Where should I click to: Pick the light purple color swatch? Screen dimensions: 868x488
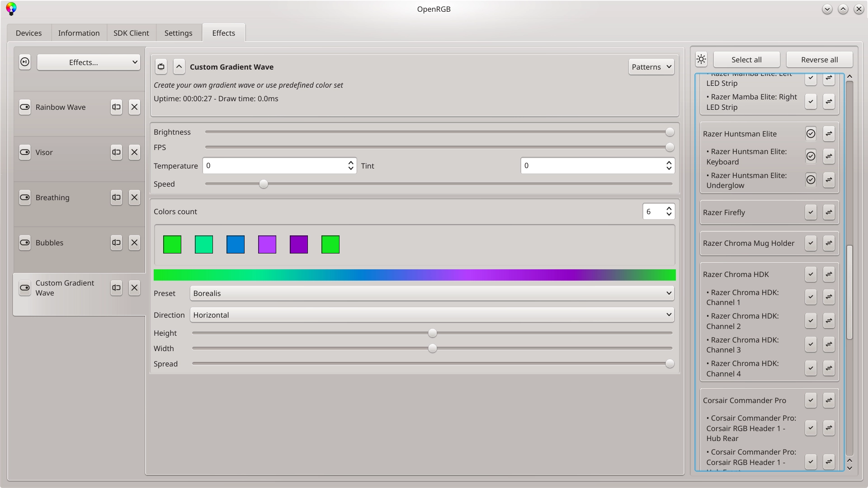pos(267,244)
